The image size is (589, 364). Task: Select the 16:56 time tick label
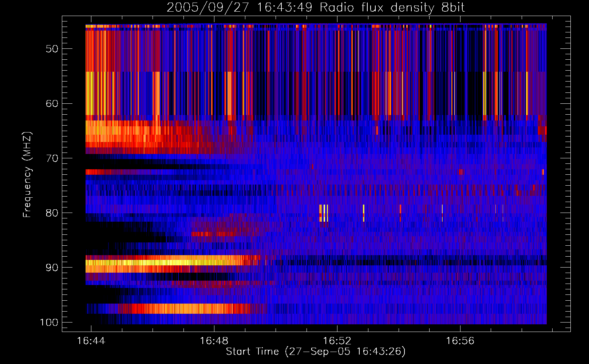coord(460,341)
